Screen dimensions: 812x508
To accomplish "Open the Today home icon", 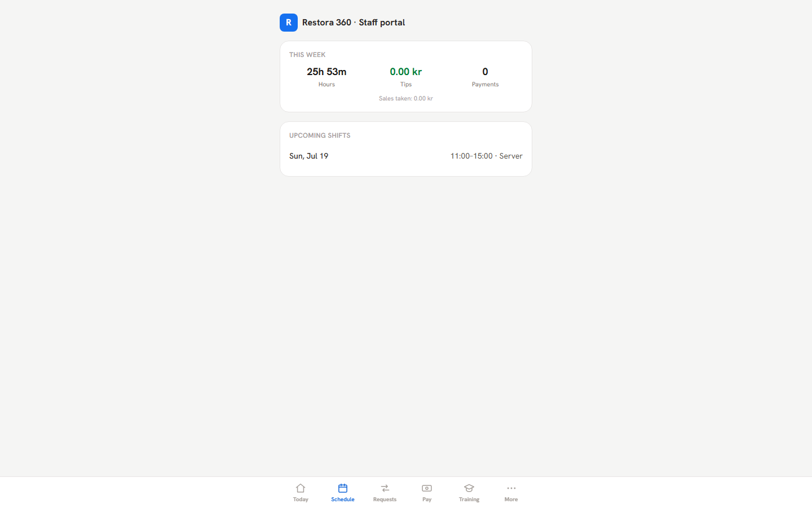I will click(x=301, y=488).
